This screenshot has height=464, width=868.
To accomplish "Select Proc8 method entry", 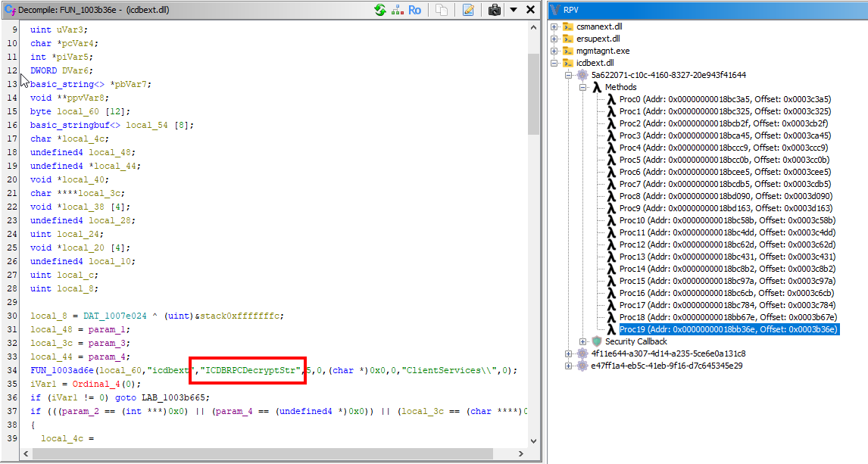I will [x=726, y=196].
